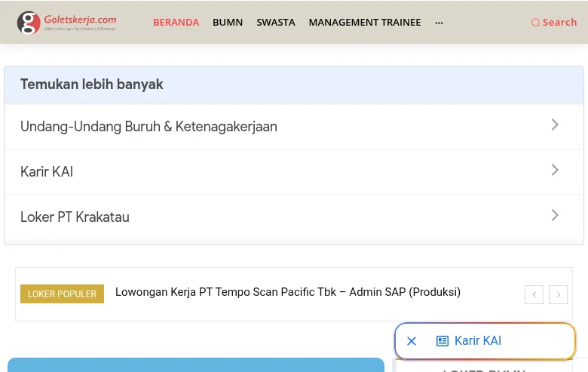The height and width of the screenshot is (372, 588).
Task: Click the news icon beside Karir KAI popup
Action: tap(442, 341)
